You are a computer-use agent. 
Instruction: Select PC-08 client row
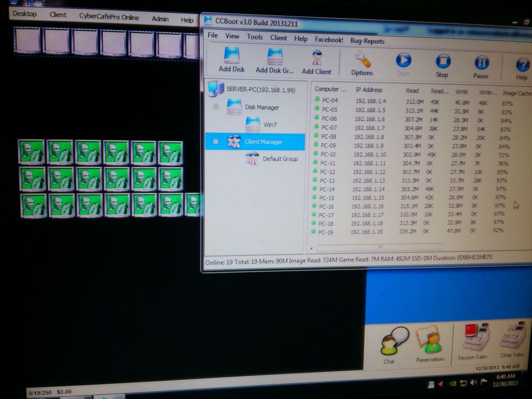412,137
